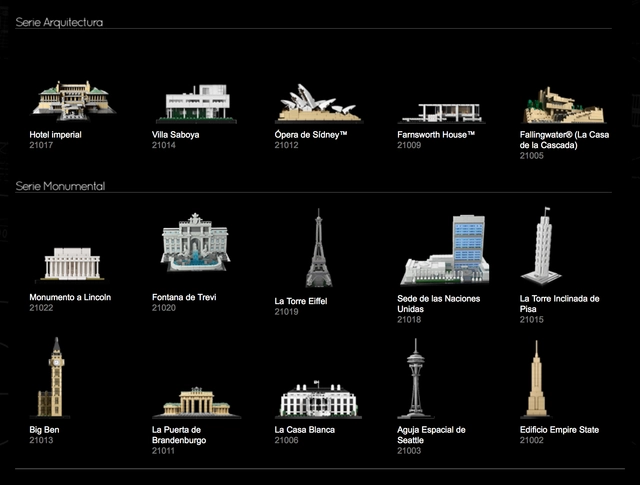Click set number 21019 under La Torre Eiffel
The width and height of the screenshot is (640, 485).
(x=287, y=312)
